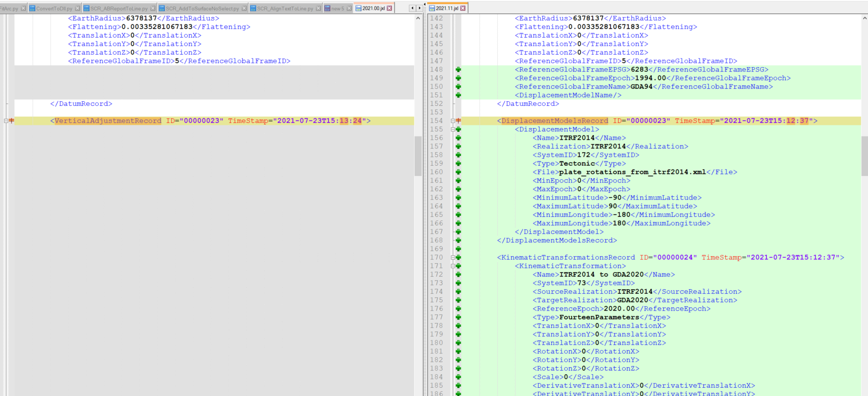This screenshot has width=868, height=396.
Task: Click the green plus marker on line 160
Action: (x=458, y=172)
